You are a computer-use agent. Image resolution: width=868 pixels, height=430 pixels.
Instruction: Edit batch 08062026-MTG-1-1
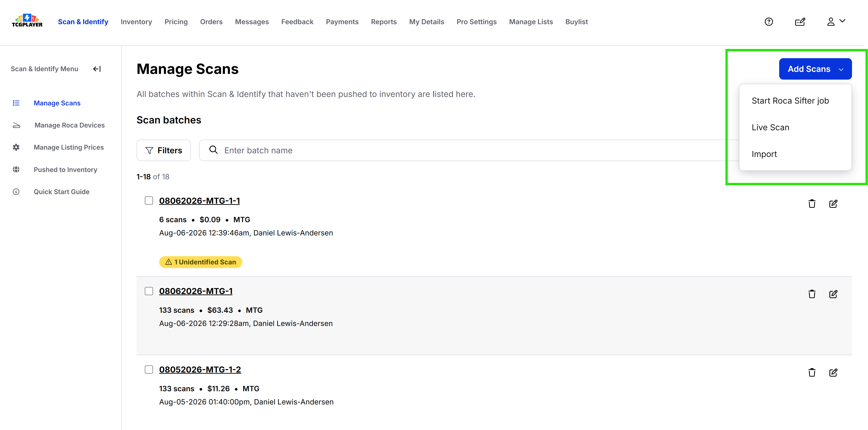[833, 204]
